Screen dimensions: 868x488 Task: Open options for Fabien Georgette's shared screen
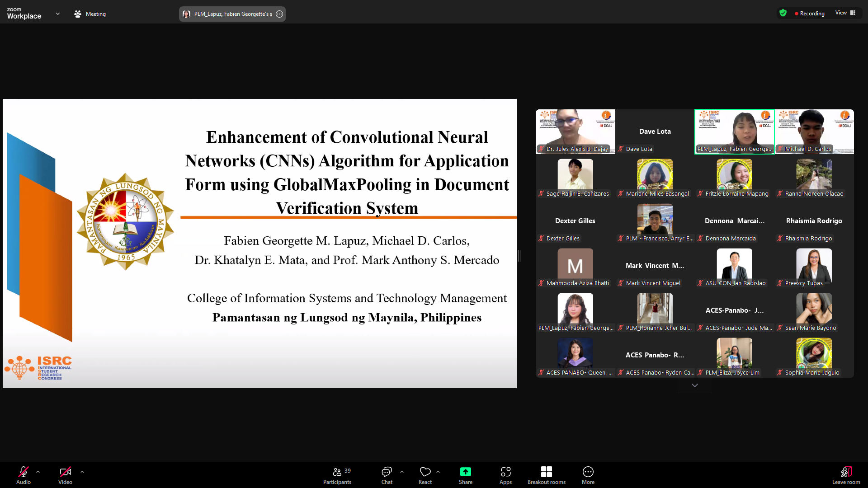(279, 14)
